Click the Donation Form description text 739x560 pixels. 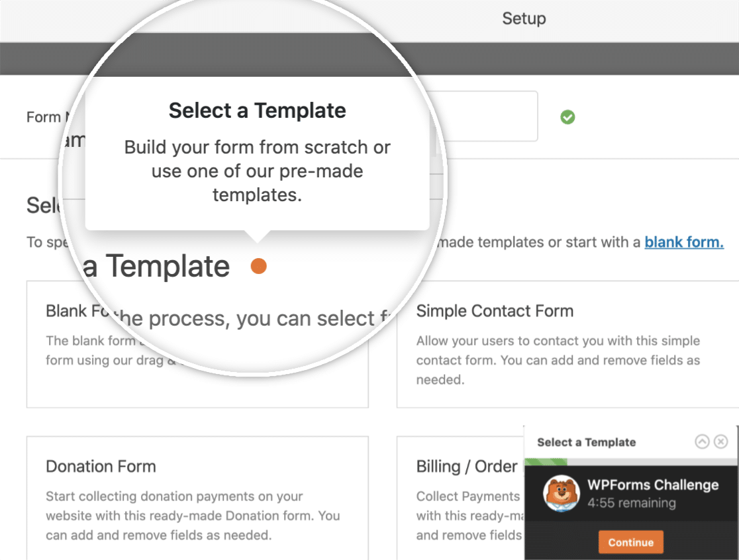(x=193, y=516)
